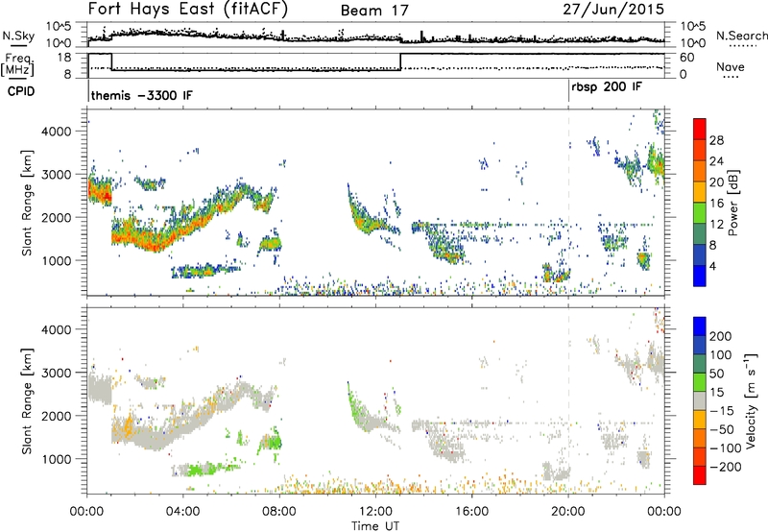Click the "Time UT" axis title
The height and width of the screenshot is (532, 768).
tap(375, 525)
